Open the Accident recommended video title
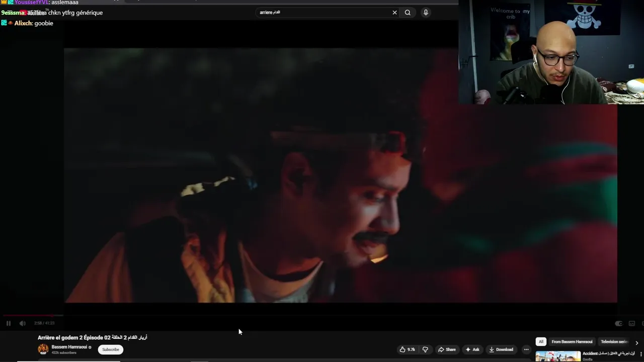644x362 pixels. tap(609, 353)
